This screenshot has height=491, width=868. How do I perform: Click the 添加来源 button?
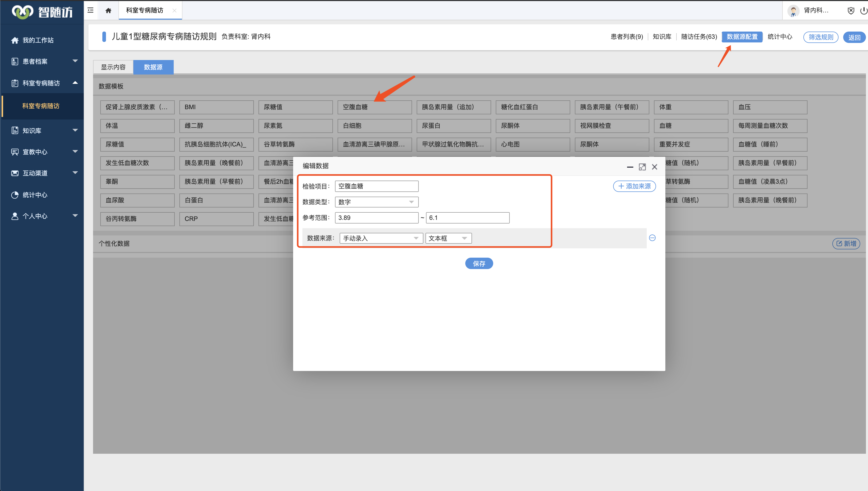click(x=634, y=186)
